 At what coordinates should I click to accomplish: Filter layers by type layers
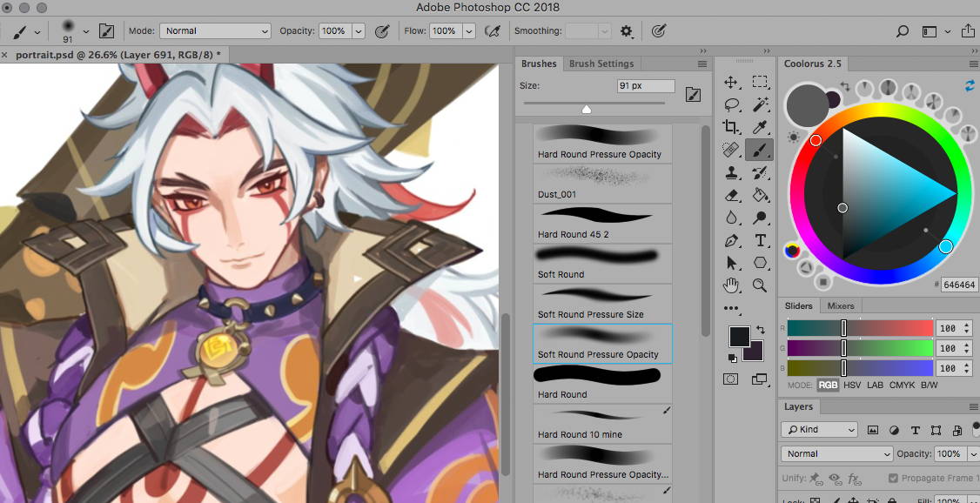(x=915, y=430)
